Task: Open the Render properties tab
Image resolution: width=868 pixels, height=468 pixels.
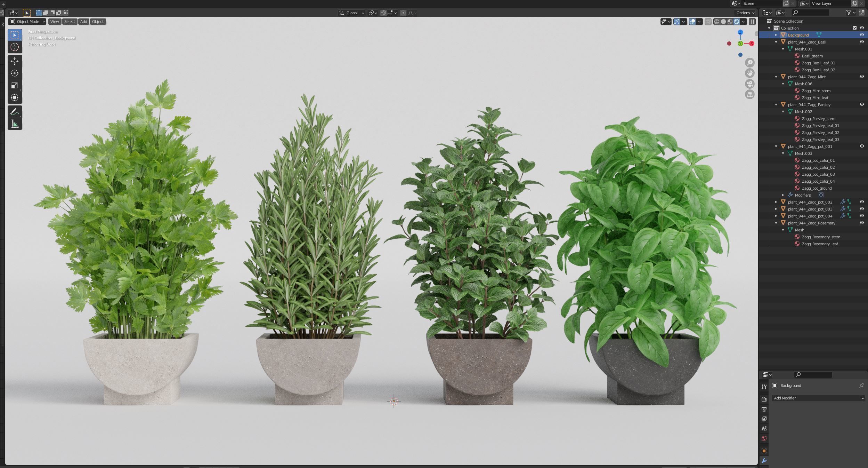Action: pos(764,399)
